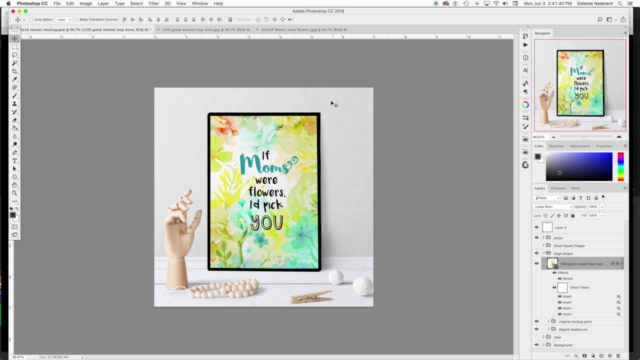This screenshot has height=360, width=640.
Task: Open Auto-Select Layer dropdown
Action: [64, 20]
